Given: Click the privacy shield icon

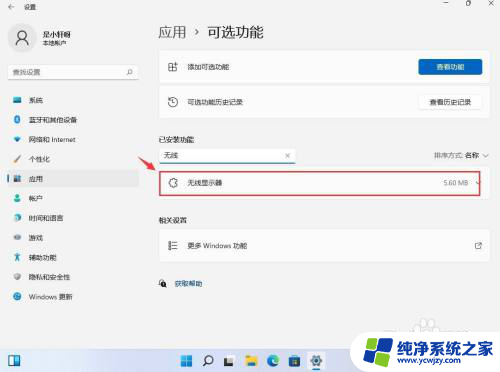Looking at the screenshot, I should 17,277.
